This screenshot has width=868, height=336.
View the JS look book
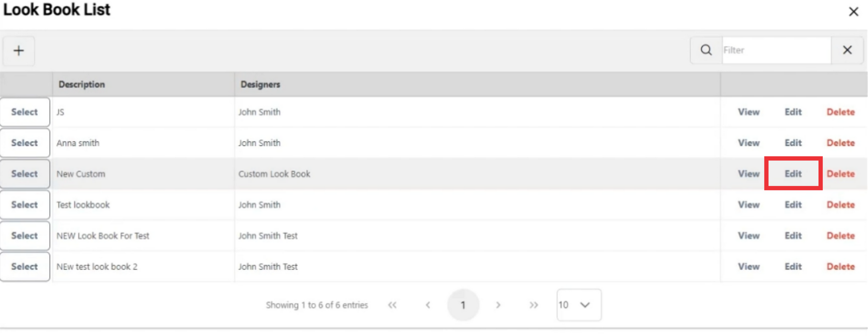tap(749, 112)
